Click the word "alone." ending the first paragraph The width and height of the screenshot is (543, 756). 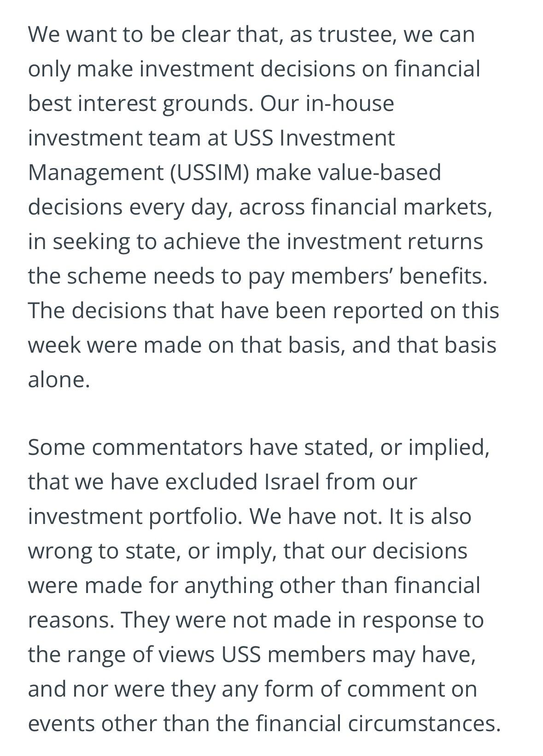coord(58,380)
